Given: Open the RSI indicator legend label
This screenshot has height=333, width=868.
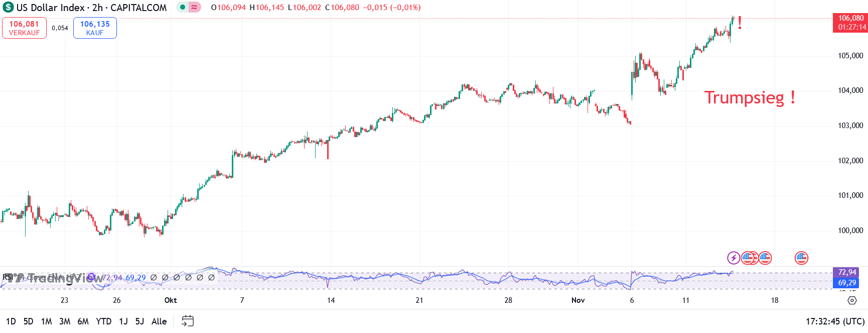Looking at the screenshot, I should point(8,277).
